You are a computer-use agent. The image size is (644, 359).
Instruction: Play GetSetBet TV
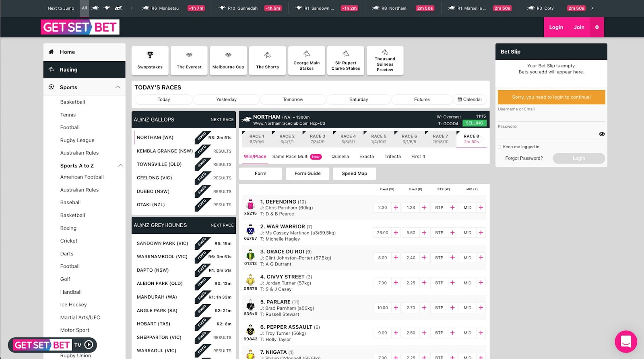pyautogui.click(x=89, y=345)
